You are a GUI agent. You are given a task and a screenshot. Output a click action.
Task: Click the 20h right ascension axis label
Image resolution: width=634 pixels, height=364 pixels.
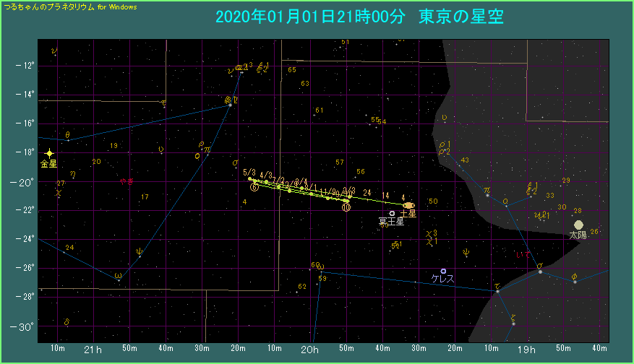click(x=310, y=350)
